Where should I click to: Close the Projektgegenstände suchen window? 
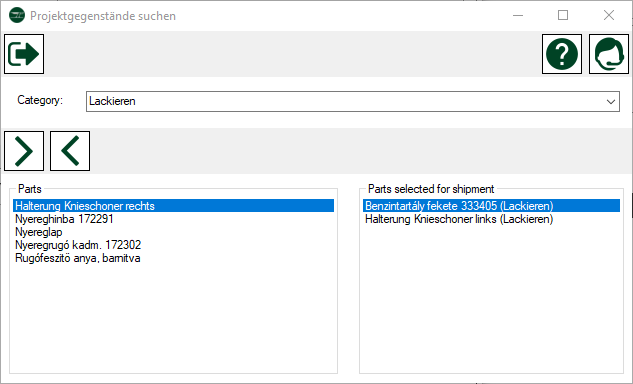click(609, 16)
